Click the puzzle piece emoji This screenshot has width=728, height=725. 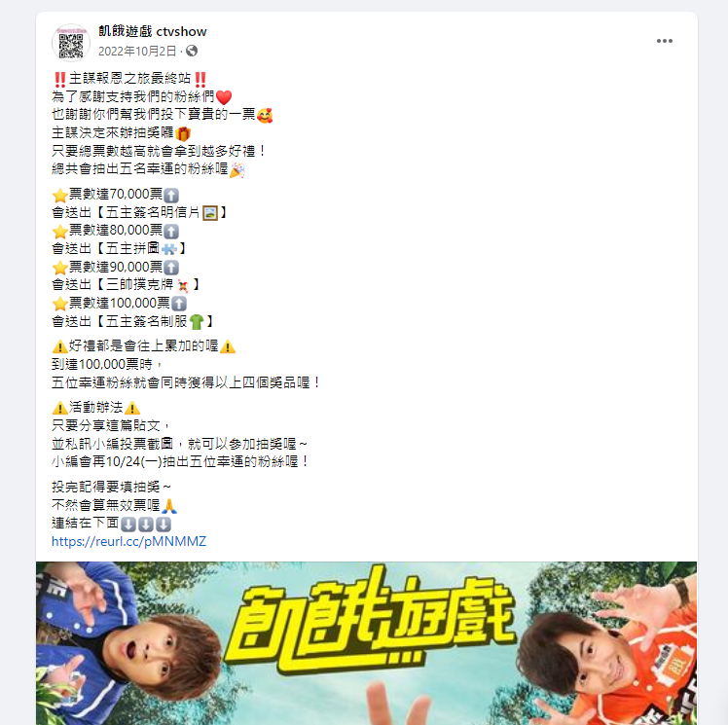(x=168, y=249)
